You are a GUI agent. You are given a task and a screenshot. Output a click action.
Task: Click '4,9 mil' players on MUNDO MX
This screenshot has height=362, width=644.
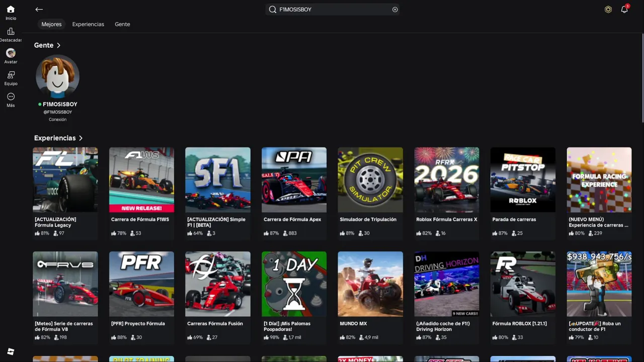371,337
